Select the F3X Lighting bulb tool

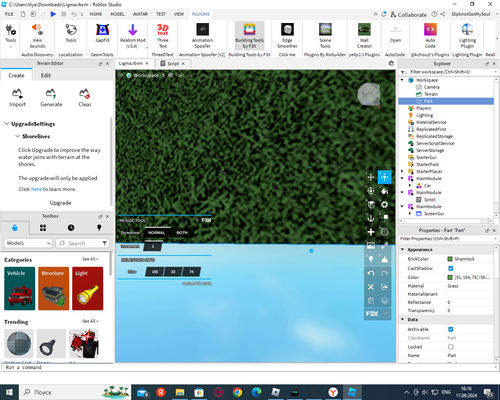(x=371, y=259)
